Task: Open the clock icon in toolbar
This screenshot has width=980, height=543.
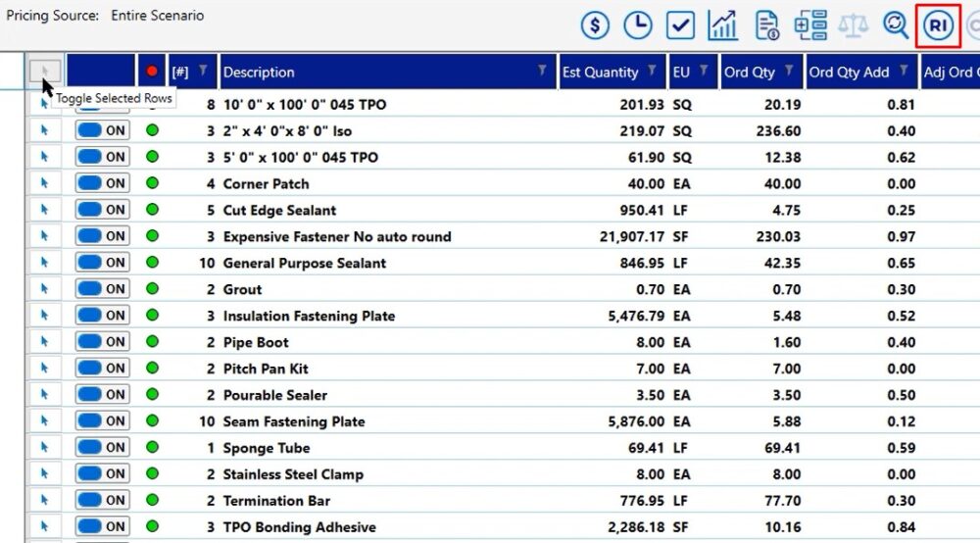Action: tap(638, 25)
